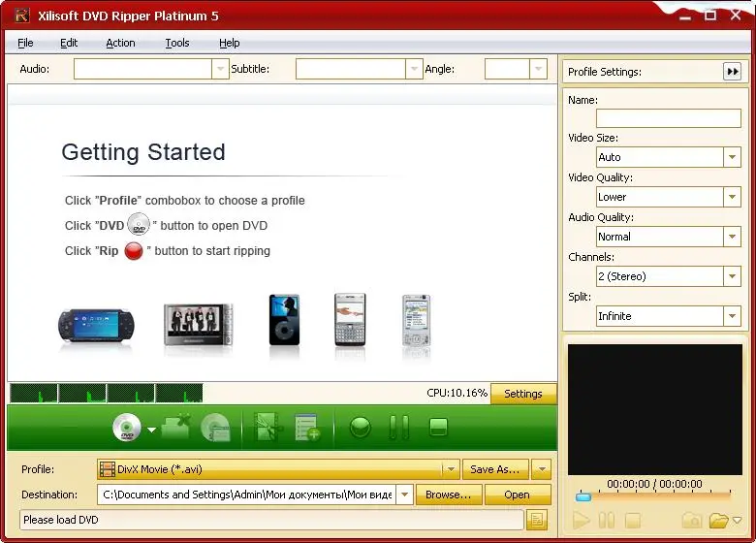The width and height of the screenshot is (756, 543).
Task: Click the DVD disc icon in instructions
Action: pyautogui.click(x=139, y=224)
